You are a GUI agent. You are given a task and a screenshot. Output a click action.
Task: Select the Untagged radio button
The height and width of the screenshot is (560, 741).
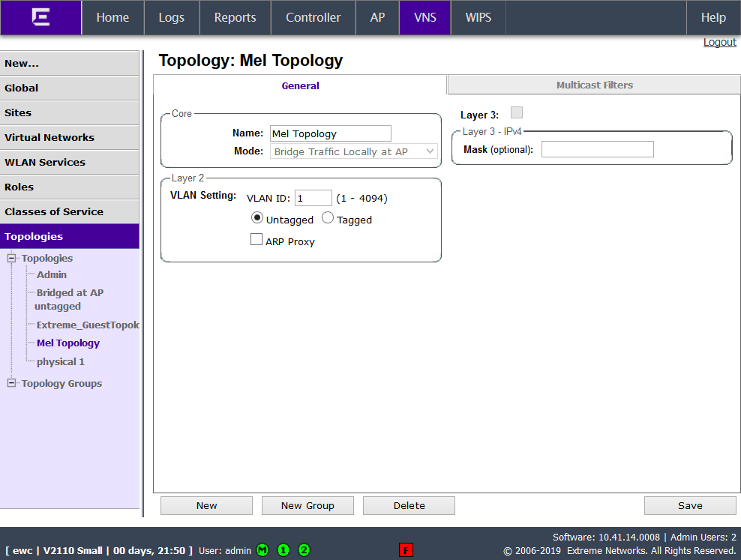257,217
